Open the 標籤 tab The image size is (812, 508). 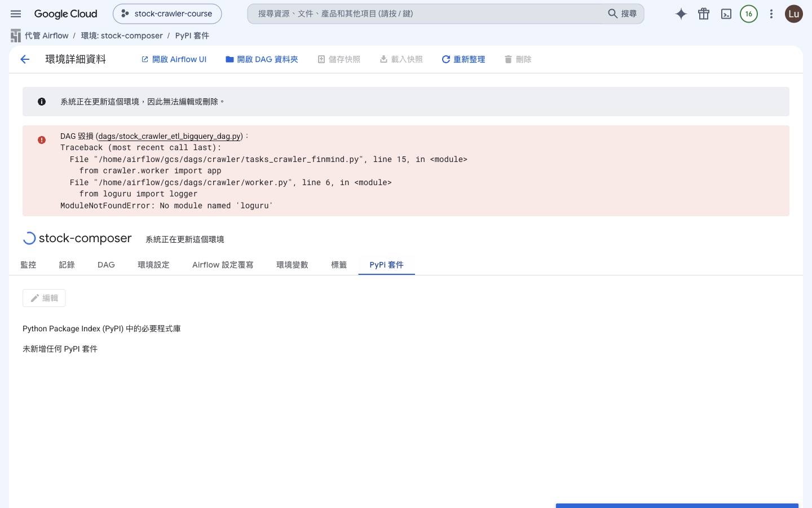pyautogui.click(x=339, y=265)
